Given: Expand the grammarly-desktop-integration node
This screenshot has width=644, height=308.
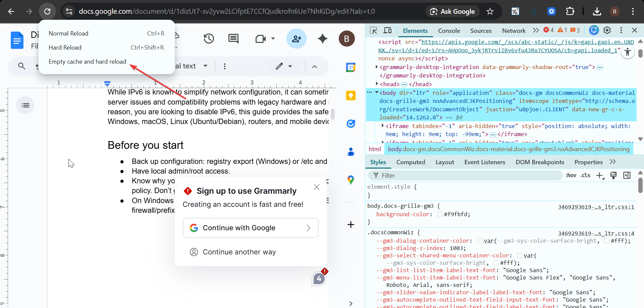Looking at the screenshot, I should pos(376,67).
